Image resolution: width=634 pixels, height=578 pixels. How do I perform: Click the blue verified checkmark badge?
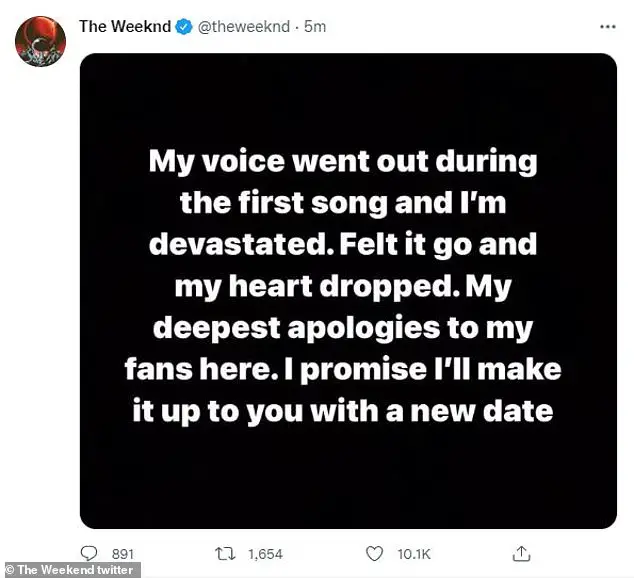184,27
